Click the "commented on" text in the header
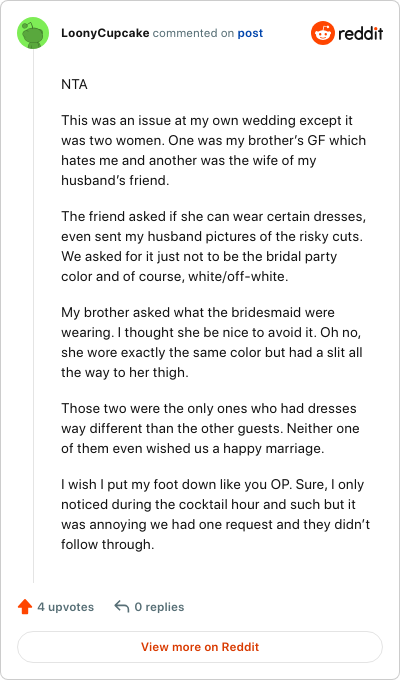Image resolution: width=400 pixels, height=680 pixels. tap(193, 33)
